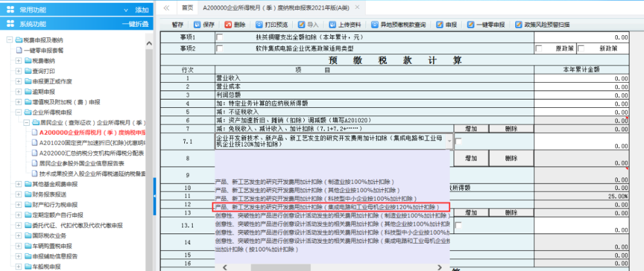Click document icon of 技术成果投资入股
Image resolution: width=644 pixels, height=271 pixels.
[x=35, y=174]
